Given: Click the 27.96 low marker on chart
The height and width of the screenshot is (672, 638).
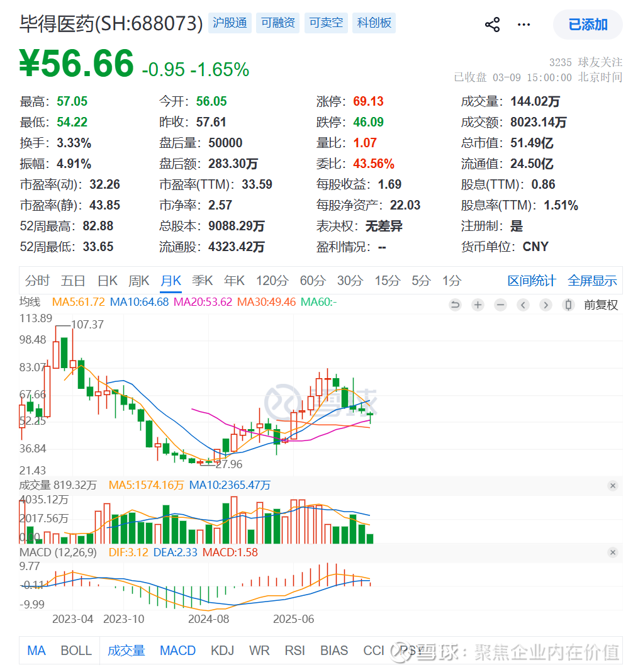Looking at the screenshot, I should 229,464.
